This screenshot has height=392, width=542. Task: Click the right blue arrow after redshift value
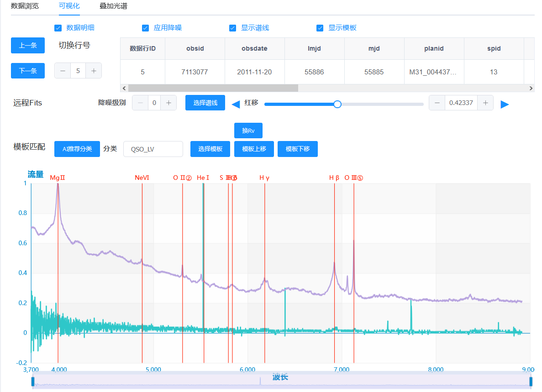(x=505, y=105)
